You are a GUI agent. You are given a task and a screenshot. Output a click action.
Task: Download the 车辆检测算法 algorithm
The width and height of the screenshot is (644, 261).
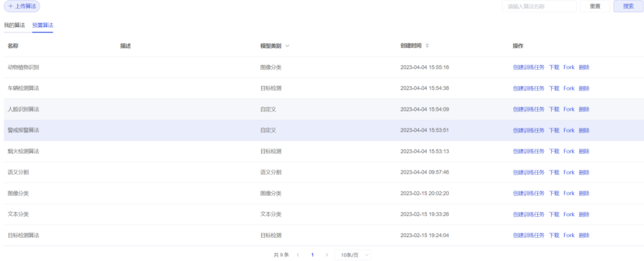(x=554, y=88)
